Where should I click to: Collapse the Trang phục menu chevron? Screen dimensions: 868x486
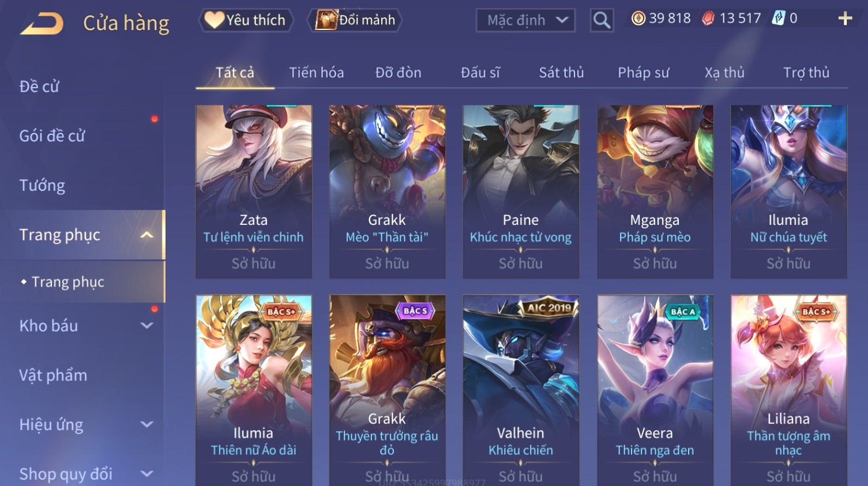pyautogui.click(x=147, y=235)
